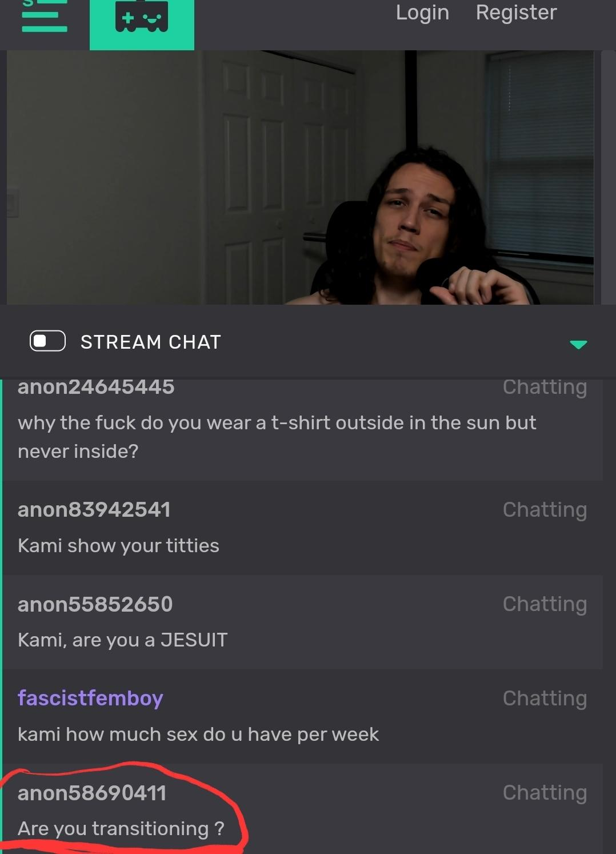The image size is (616, 854).
Task: Click the STREAM CHAT header text
Action: tap(151, 342)
